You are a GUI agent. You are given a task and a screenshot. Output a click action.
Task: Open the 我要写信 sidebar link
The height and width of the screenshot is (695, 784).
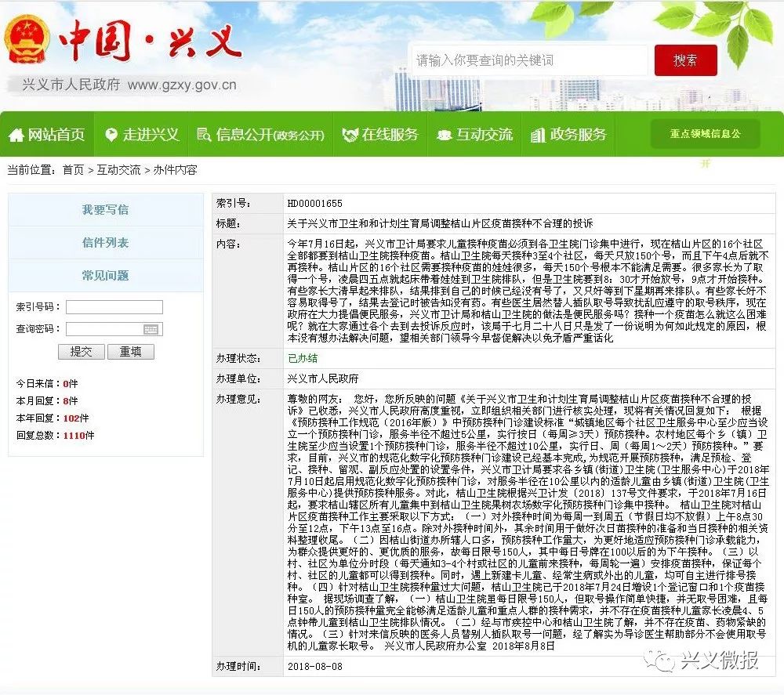105,210
